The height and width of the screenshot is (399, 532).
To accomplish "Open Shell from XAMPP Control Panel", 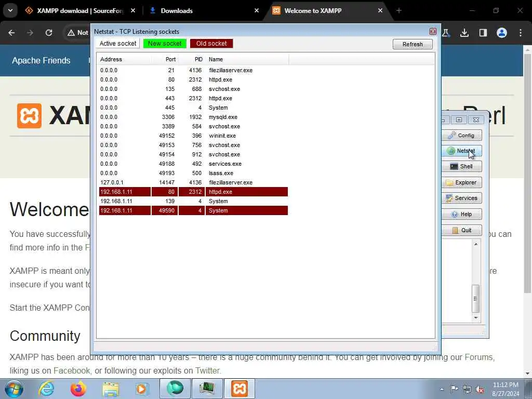I will pyautogui.click(x=461, y=166).
